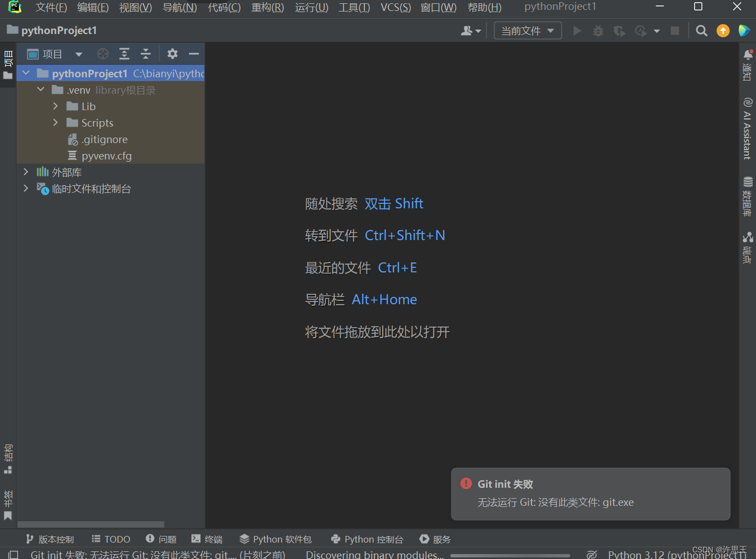Click the PyCharm logo icon

click(x=15, y=7)
